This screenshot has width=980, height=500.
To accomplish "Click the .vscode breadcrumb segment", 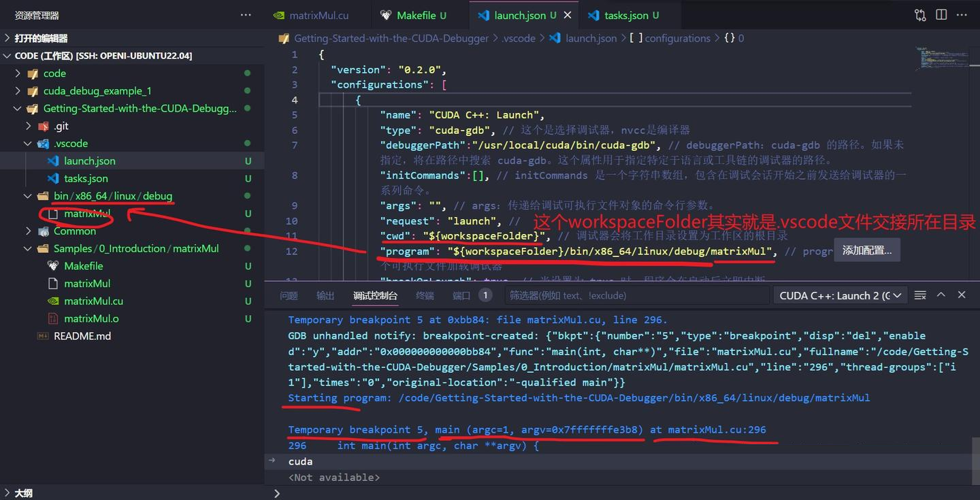I will (x=519, y=39).
